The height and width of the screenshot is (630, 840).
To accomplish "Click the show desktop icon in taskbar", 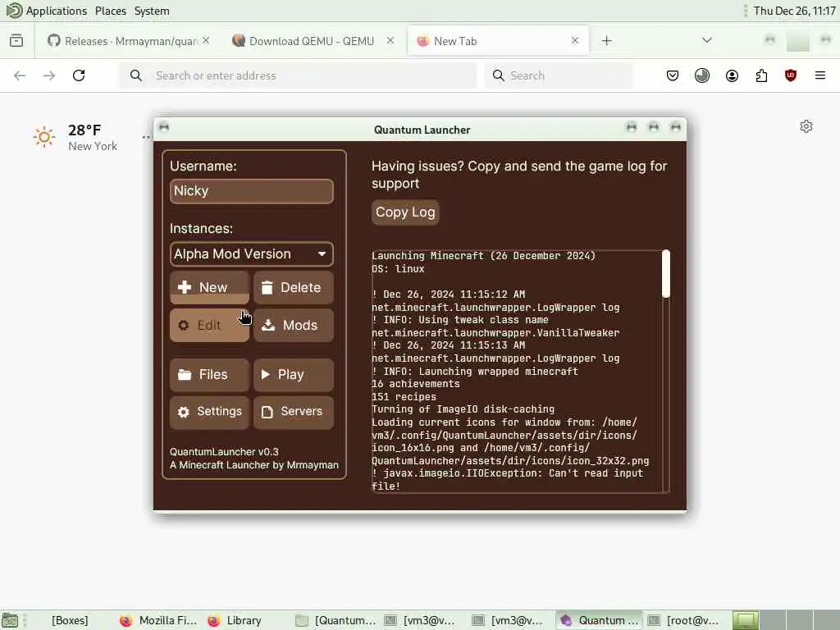I will point(10,620).
